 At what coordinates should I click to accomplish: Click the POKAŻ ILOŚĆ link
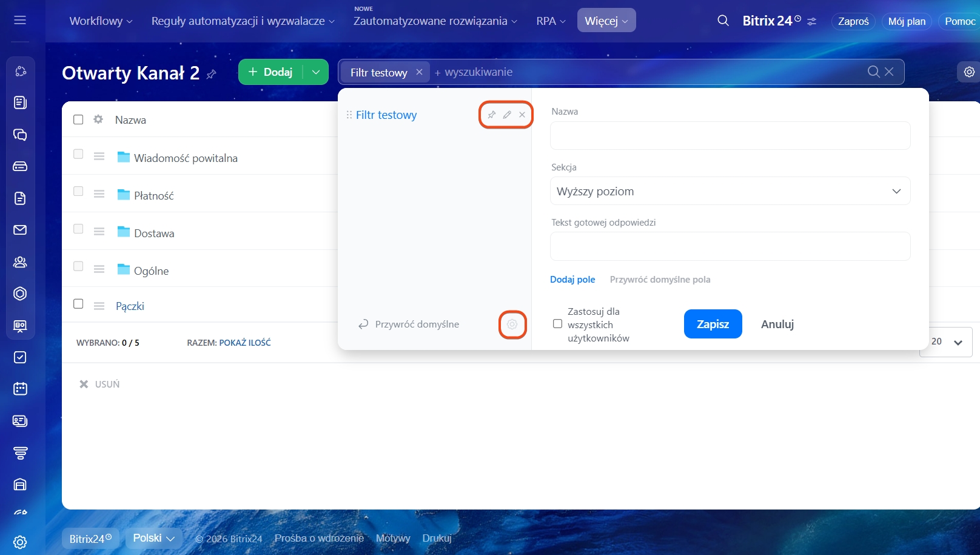point(245,343)
